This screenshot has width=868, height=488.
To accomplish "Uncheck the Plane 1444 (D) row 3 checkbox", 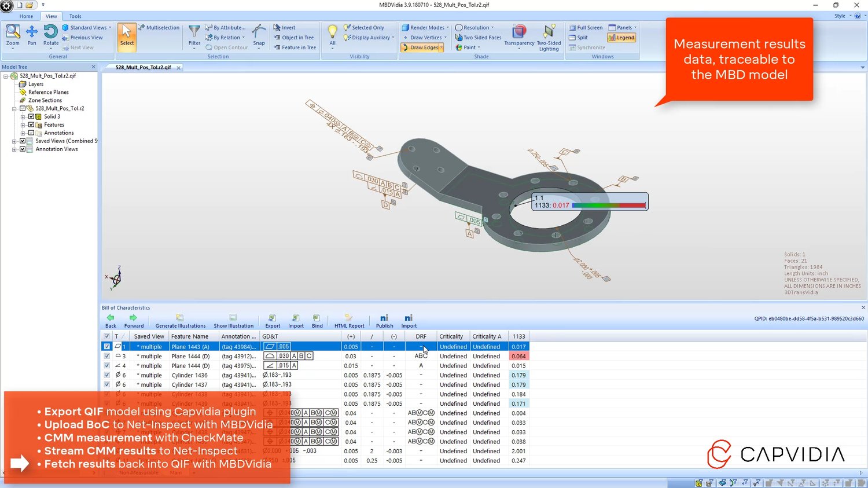I will pyautogui.click(x=106, y=356).
